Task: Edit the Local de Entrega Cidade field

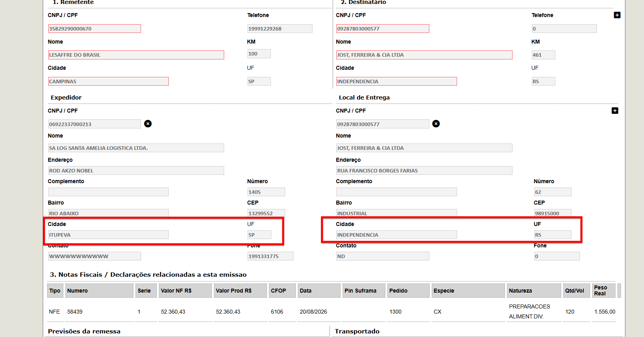Action: click(396, 235)
